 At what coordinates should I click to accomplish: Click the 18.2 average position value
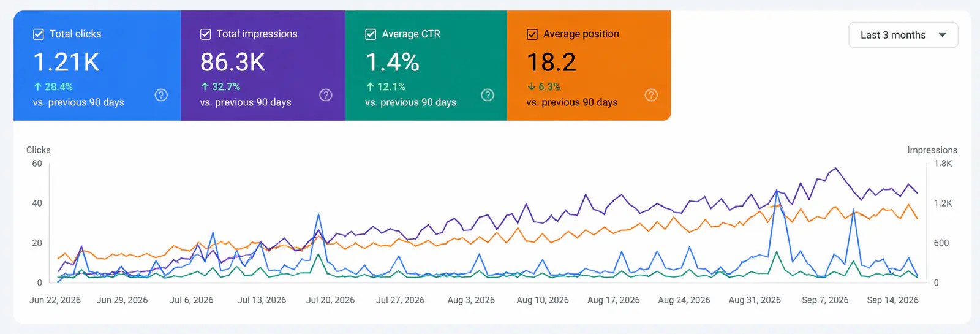(x=551, y=62)
